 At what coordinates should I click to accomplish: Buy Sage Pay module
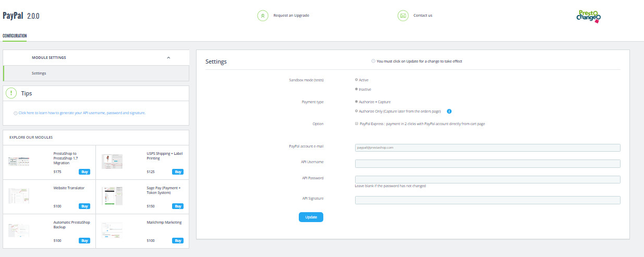click(x=178, y=206)
